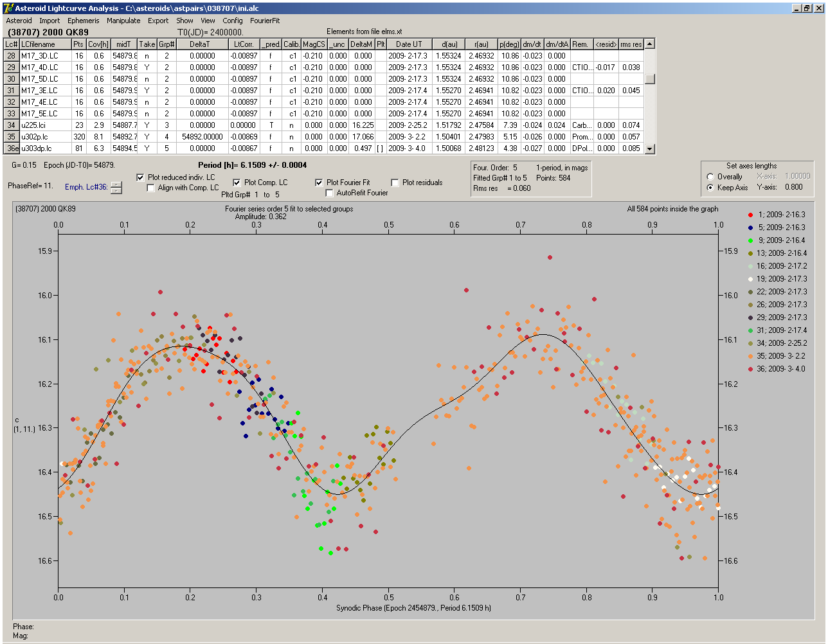Click the Y-axis 0.800 value field
828x644 pixels.
pos(793,188)
